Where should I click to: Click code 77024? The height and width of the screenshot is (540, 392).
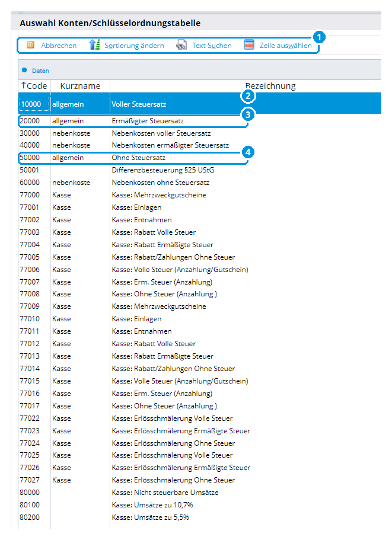click(30, 443)
